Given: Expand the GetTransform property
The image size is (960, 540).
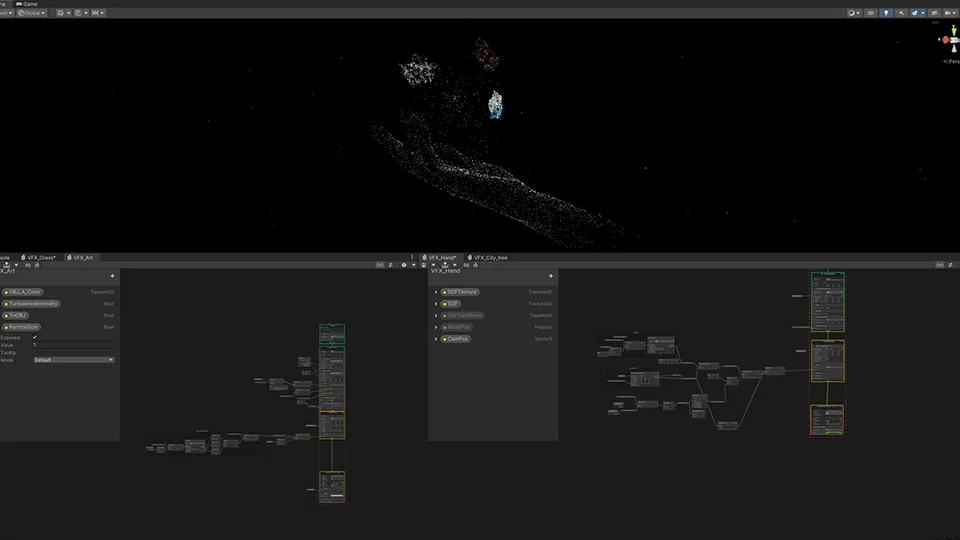Looking at the screenshot, I should coord(436,315).
